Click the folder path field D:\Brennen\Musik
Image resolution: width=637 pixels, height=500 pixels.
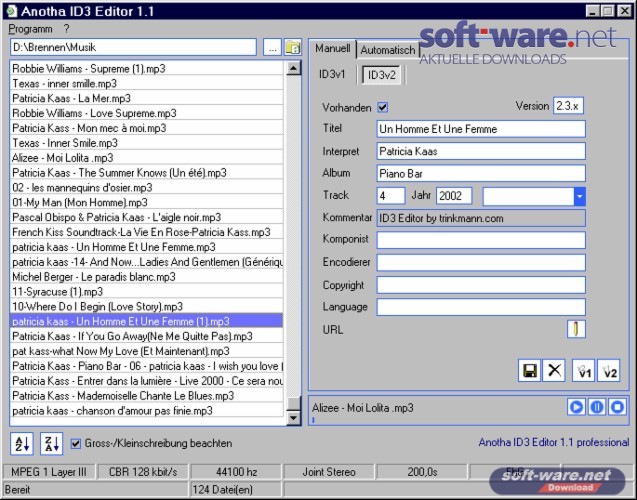coord(133,48)
